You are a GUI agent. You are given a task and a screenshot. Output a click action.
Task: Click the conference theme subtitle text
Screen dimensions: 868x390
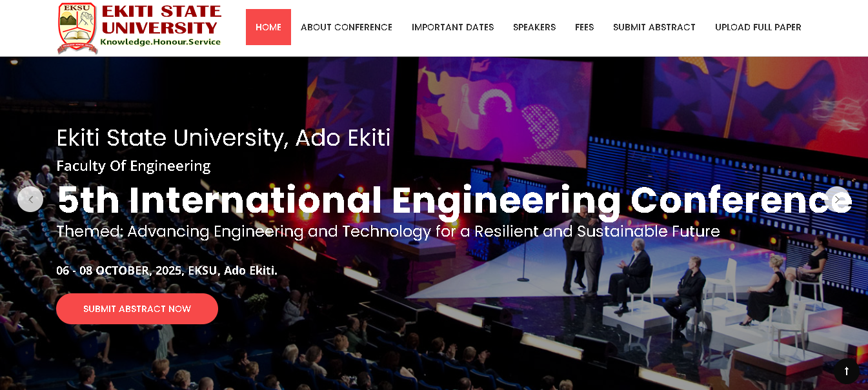click(388, 231)
